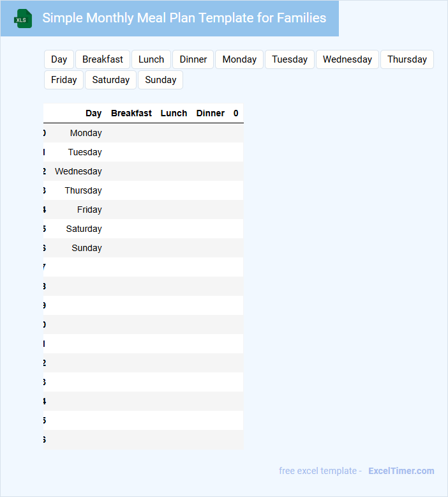Open the ExcelTimer.com link
The height and width of the screenshot is (497, 448).
click(401, 471)
